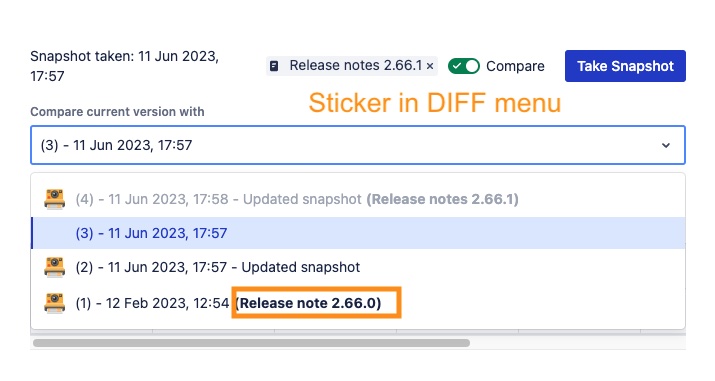Click the Release notes 2.66.1 tag

point(352,66)
